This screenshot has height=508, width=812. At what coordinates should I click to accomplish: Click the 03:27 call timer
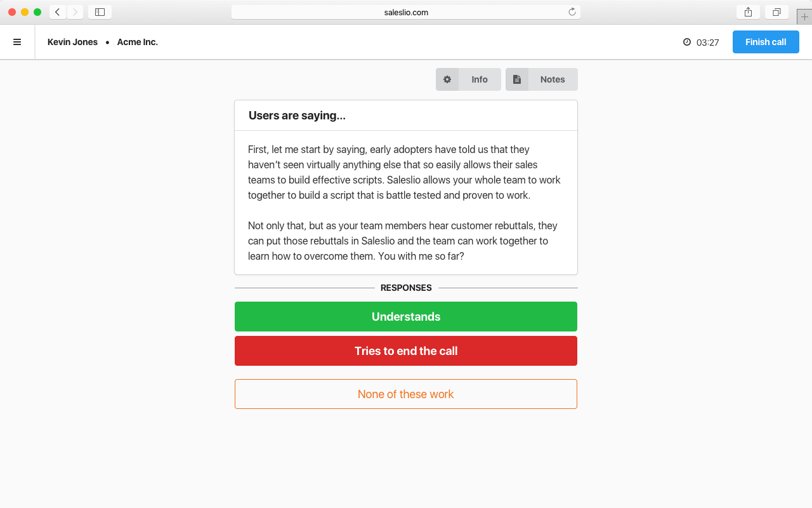[x=708, y=43]
